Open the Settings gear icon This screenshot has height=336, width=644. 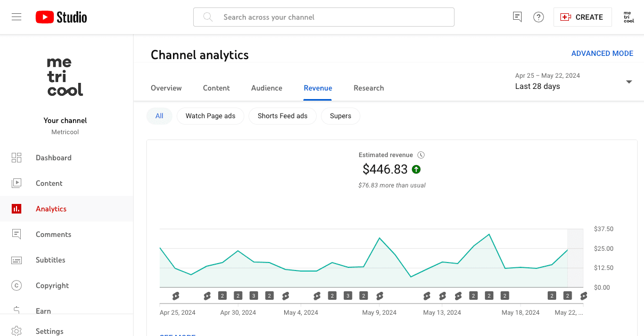pos(16,331)
